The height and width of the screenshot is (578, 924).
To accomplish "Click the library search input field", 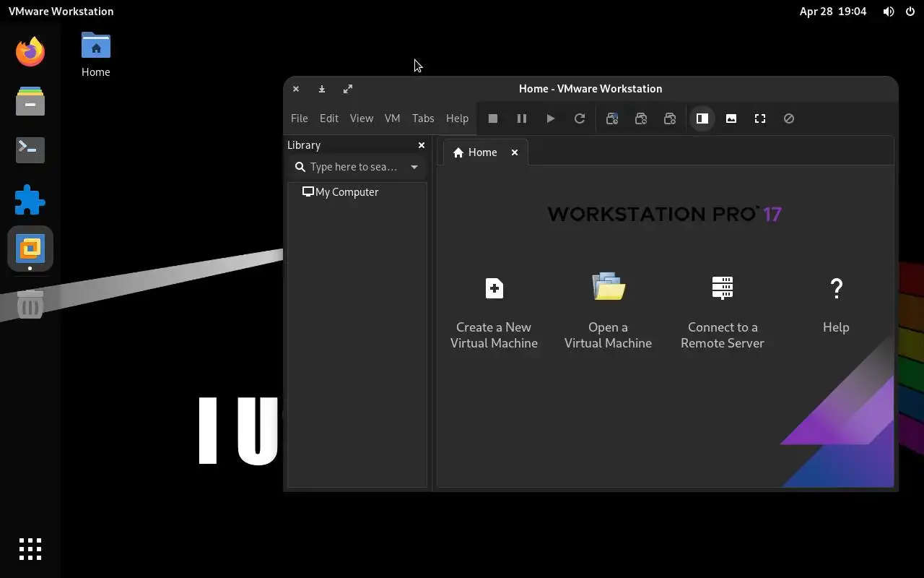I will click(352, 167).
